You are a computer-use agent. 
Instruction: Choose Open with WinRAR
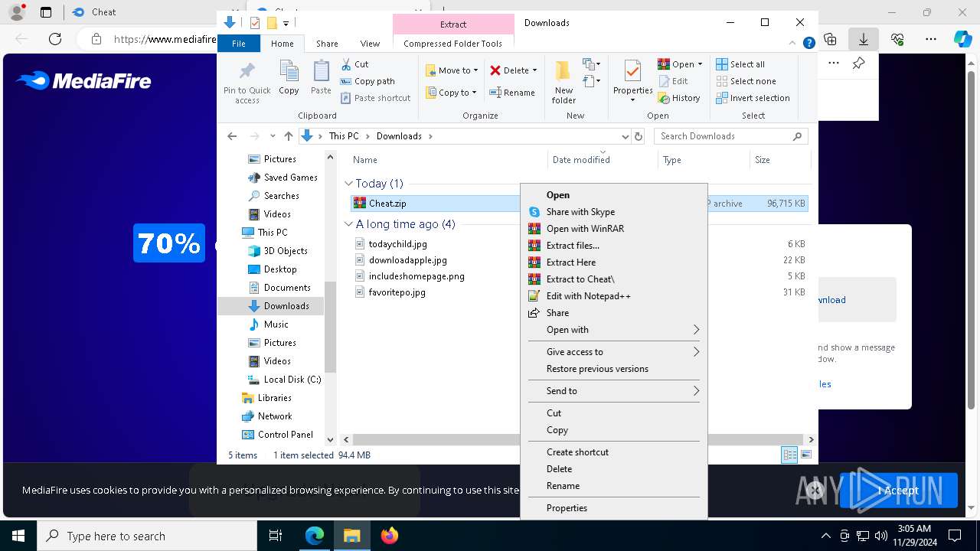pyautogui.click(x=613, y=229)
